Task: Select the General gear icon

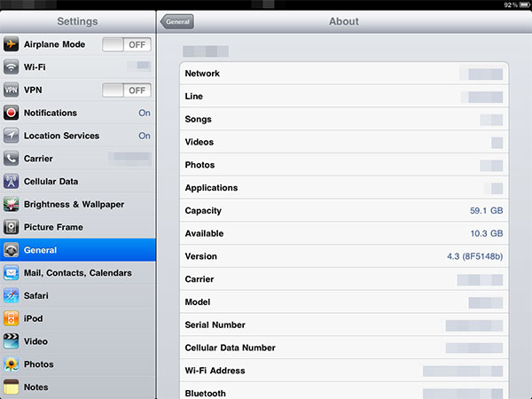Action: point(11,250)
